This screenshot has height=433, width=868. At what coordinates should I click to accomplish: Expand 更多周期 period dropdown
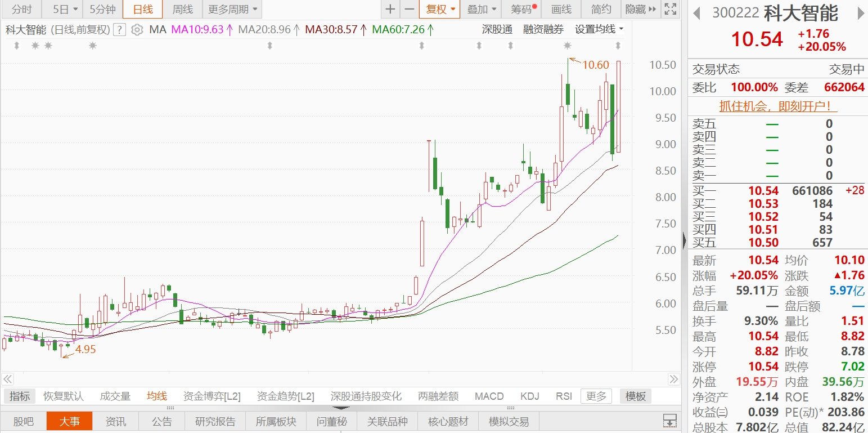pos(232,9)
